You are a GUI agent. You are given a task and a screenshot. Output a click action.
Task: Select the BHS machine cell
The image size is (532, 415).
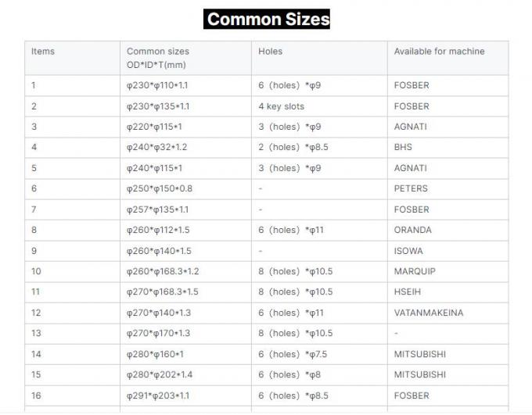(x=403, y=147)
